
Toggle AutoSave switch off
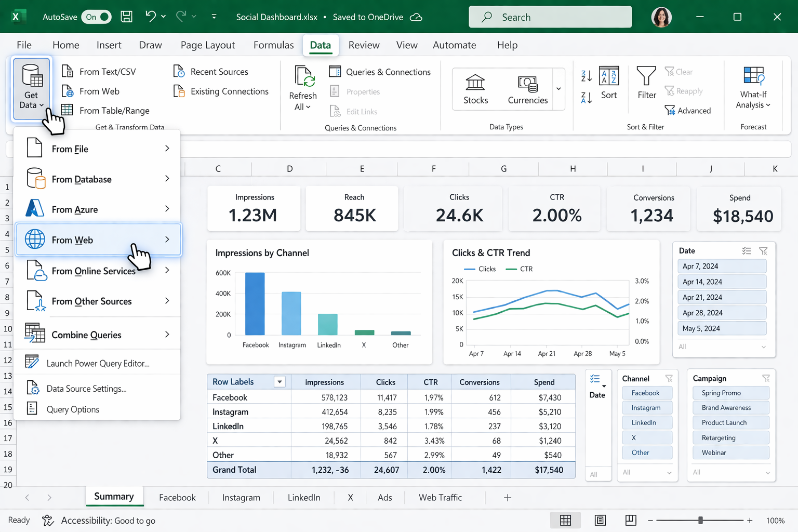97,17
